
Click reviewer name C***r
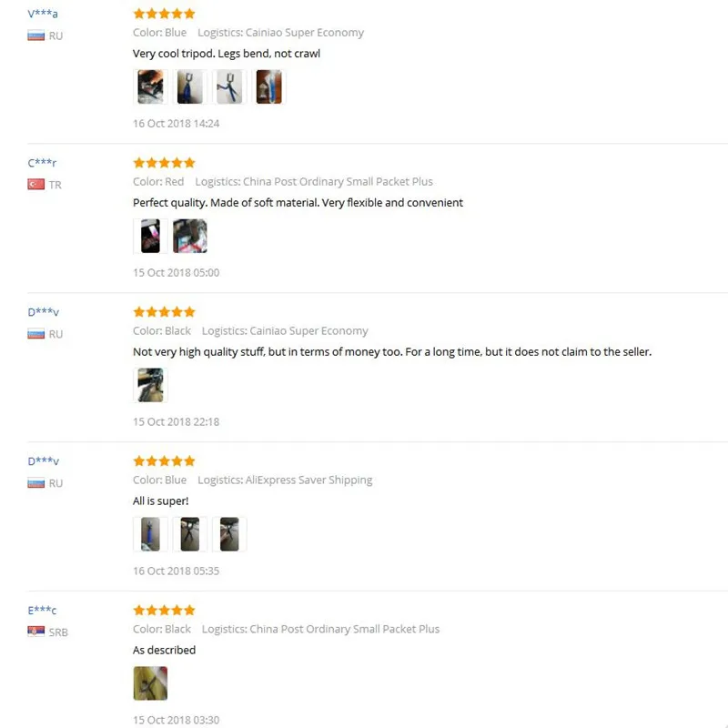pos(42,163)
